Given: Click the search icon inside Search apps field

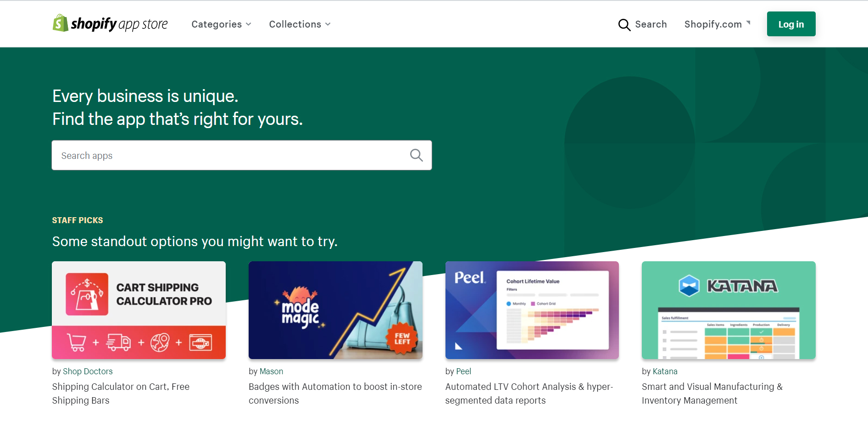Looking at the screenshot, I should (416, 155).
